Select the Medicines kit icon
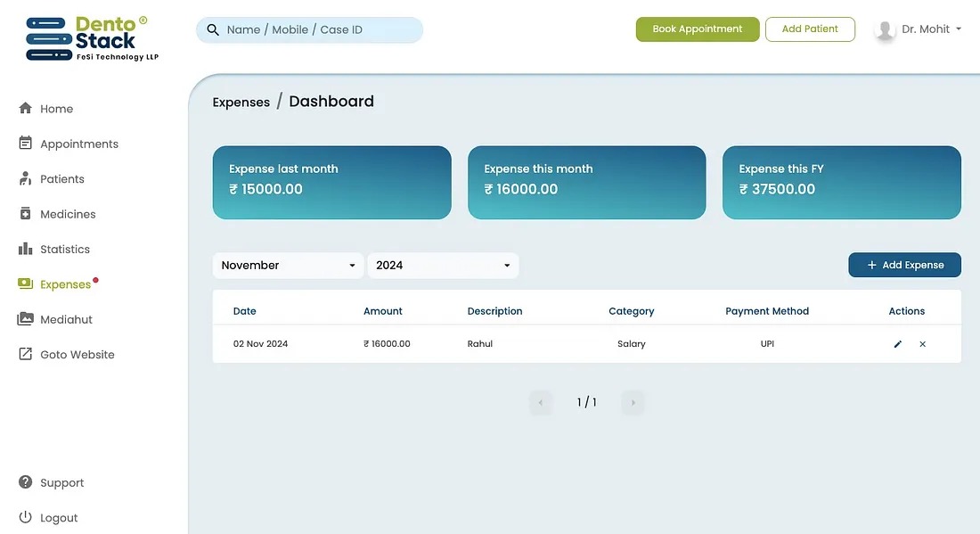Image resolution: width=980 pixels, height=534 pixels. [26, 214]
